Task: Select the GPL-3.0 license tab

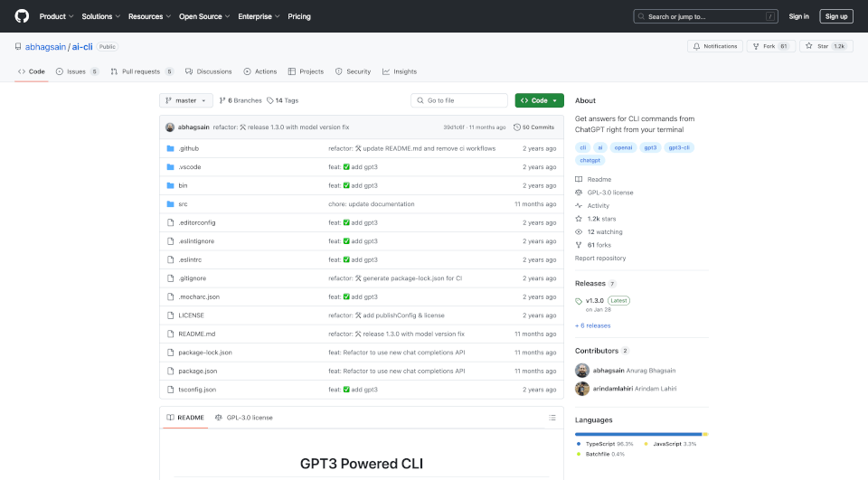Action: (x=244, y=418)
